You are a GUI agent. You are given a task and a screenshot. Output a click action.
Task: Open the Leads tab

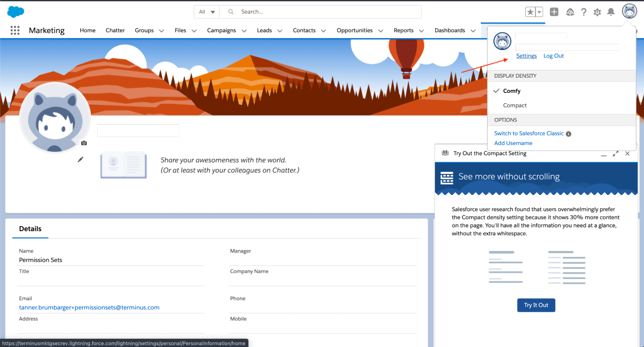(x=264, y=30)
